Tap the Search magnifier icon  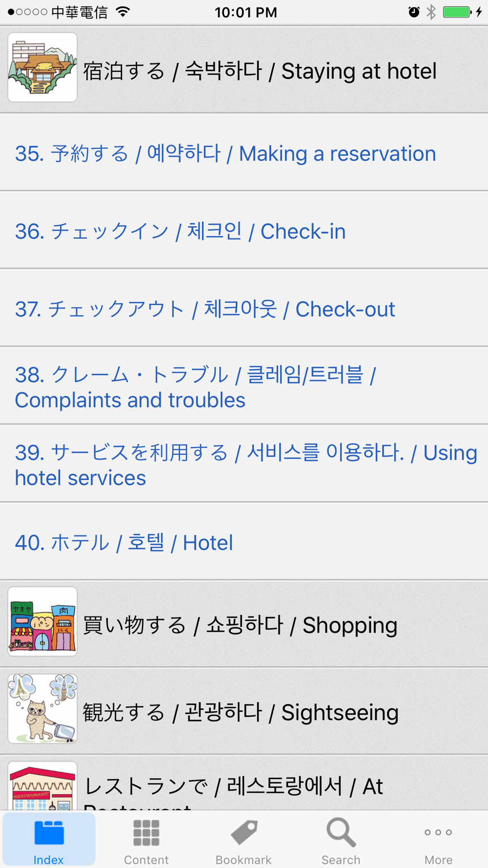pos(341,832)
